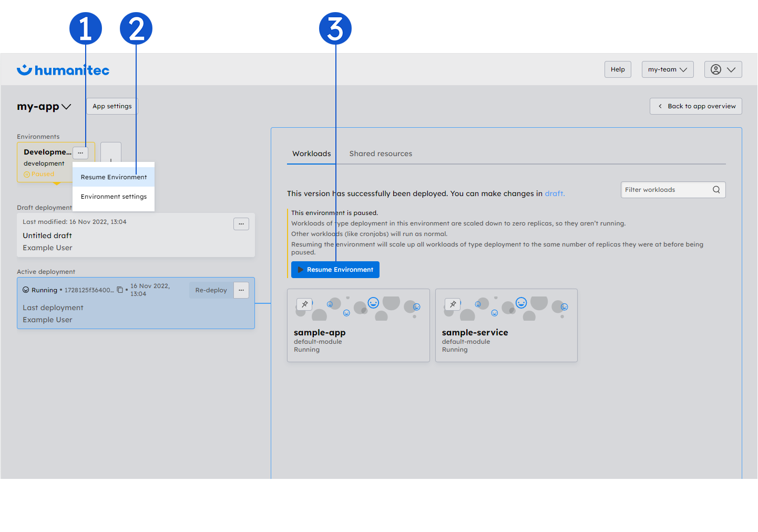
Task: Open the Development environment ellipsis menu
Action: [x=80, y=152]
